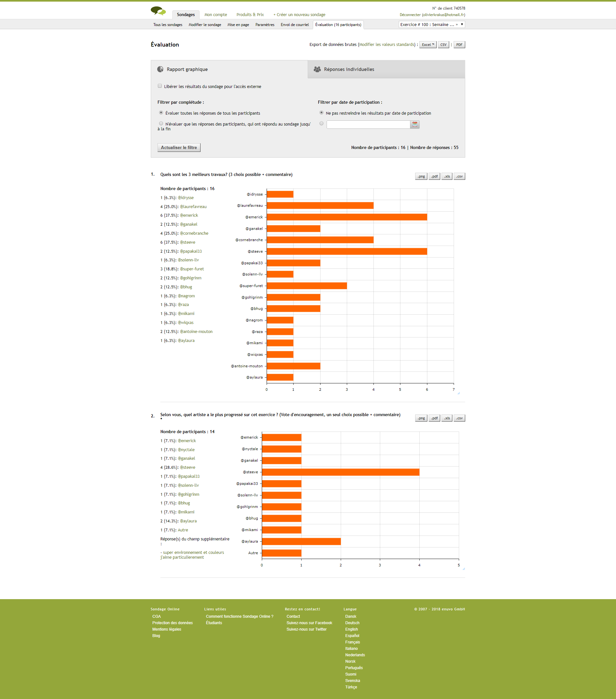
Task: Switch language to Türkçe
Action: tap(351, 687)
